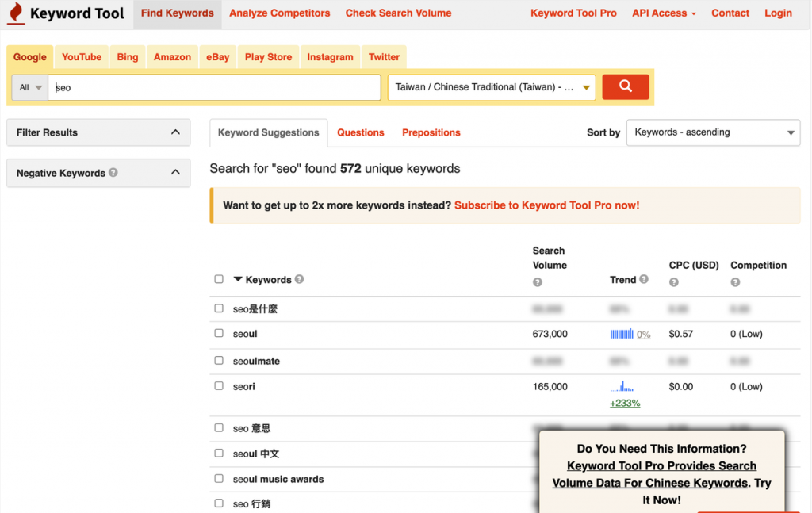Go to Find Keywords in navigation

pyautogui.click(x=177, y=13)
